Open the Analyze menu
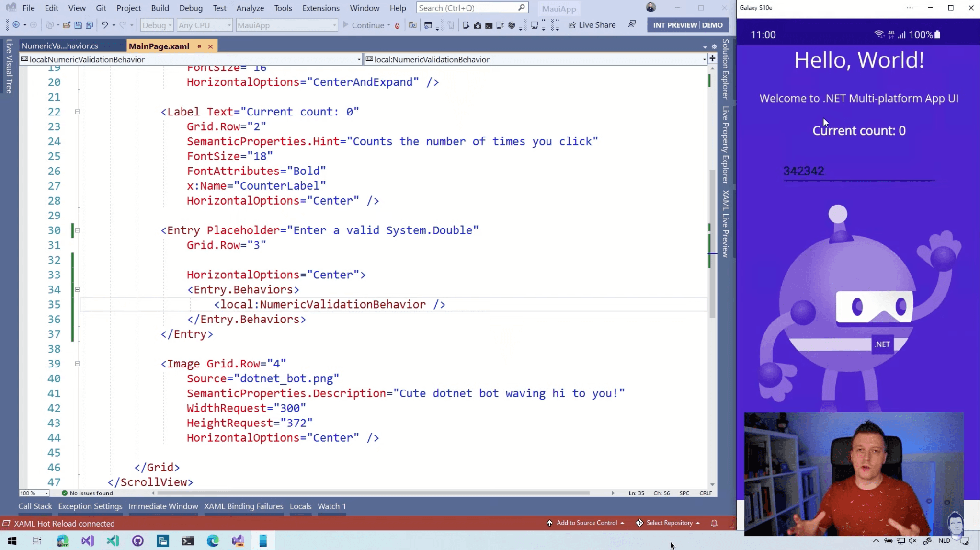This screenshot has width=980, height=550. click(x=250, y=8)
